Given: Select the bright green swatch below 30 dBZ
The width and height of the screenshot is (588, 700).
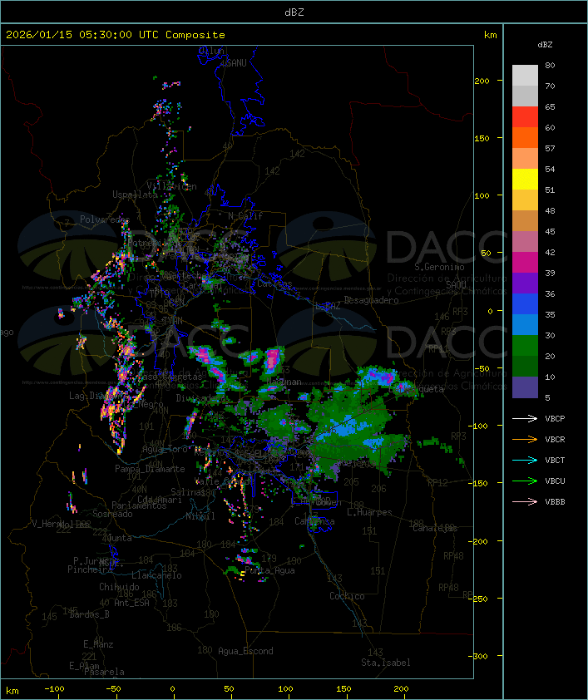Looking at the screenshot, I should click(x=525, y=346).
